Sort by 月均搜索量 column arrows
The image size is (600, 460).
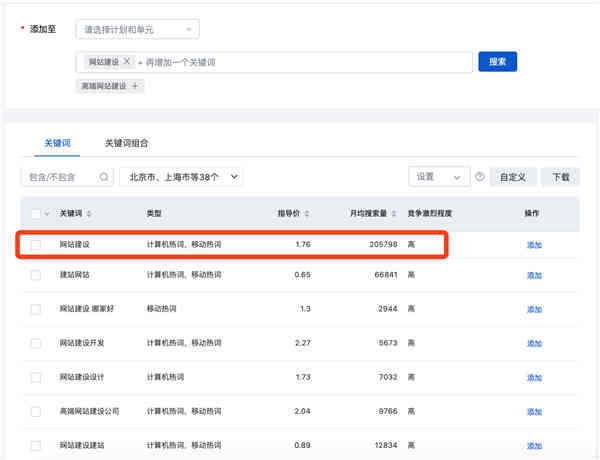(396, 214)
